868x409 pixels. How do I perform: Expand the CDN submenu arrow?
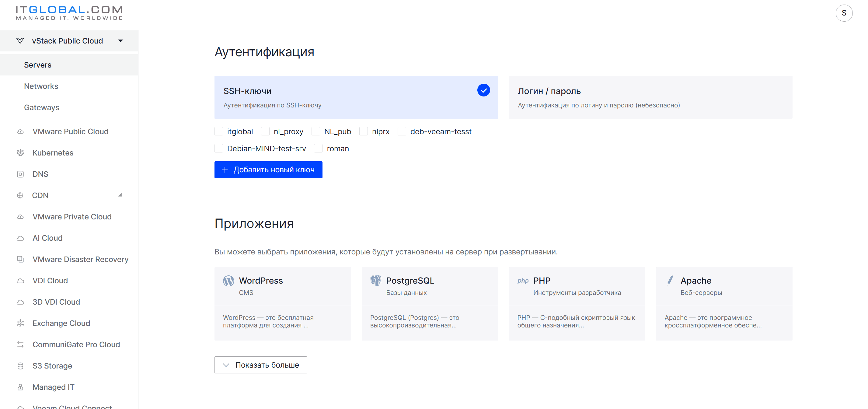pos(120,195)
